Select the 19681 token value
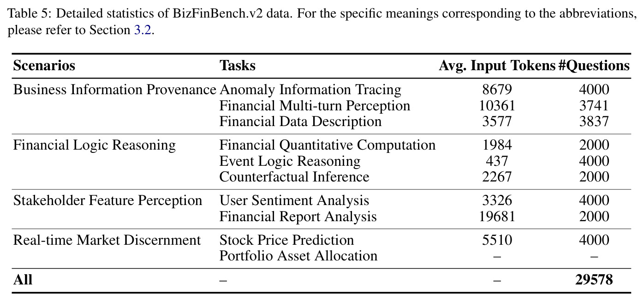 point(497,217)
